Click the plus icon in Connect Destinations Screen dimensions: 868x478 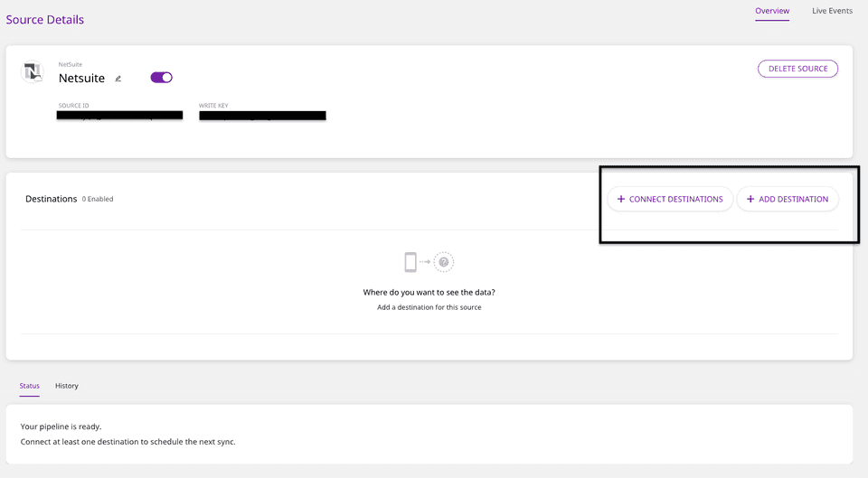620,199
